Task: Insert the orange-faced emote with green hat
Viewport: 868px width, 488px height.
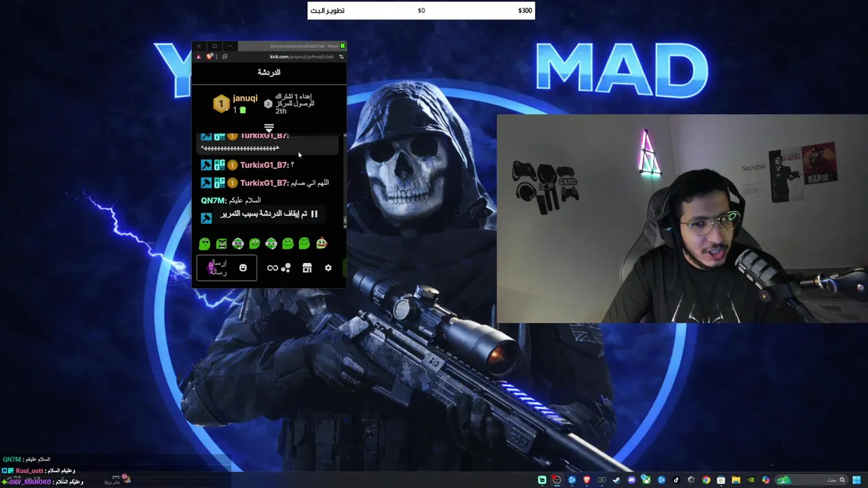Action: pos(321,243)
